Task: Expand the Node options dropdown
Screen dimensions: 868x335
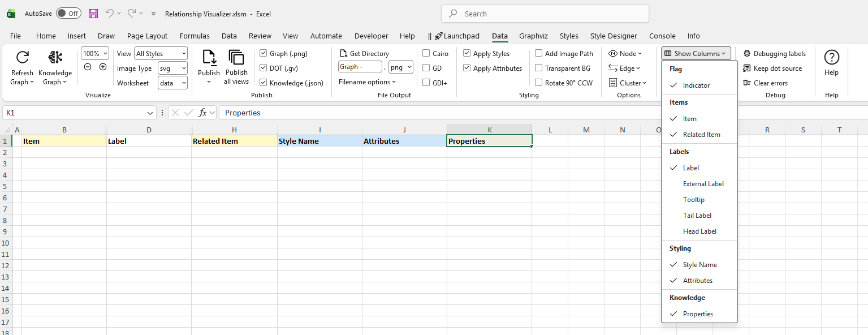Action: [625, 54]
